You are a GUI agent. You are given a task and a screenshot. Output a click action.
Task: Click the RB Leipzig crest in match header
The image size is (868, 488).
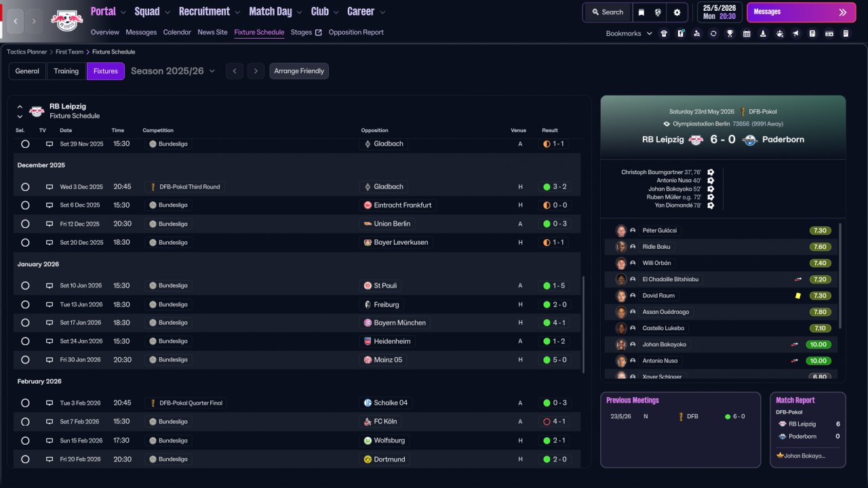click(x=696, y=140)
